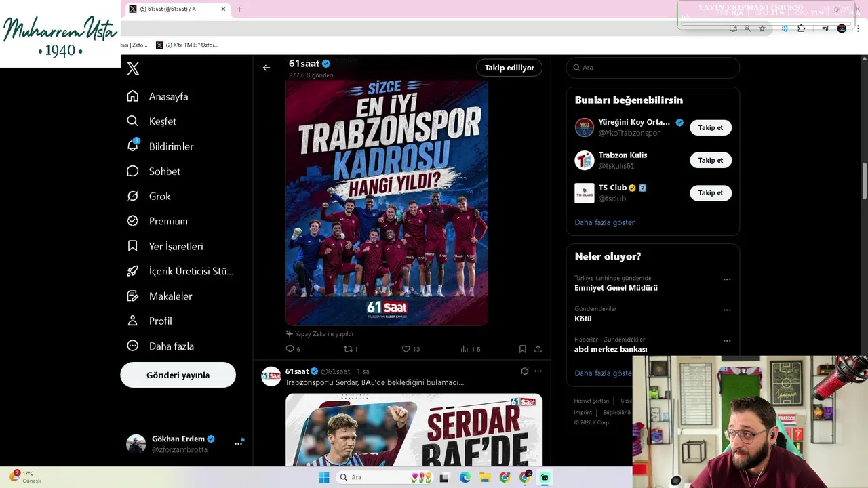The width and height of the screenshot is (868, 488).
Task: Click Gökhan Erdem profile avatar
Action: 136,444
